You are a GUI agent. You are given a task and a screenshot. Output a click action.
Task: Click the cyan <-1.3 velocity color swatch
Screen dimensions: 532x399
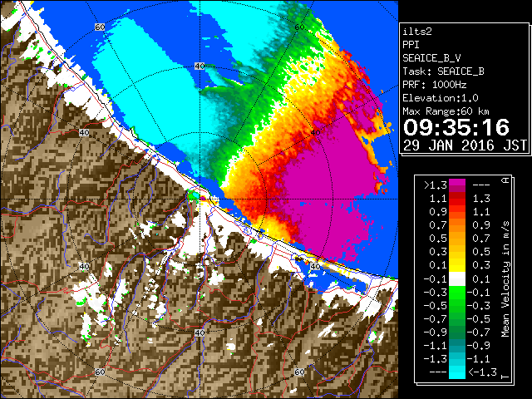point(457,372)
